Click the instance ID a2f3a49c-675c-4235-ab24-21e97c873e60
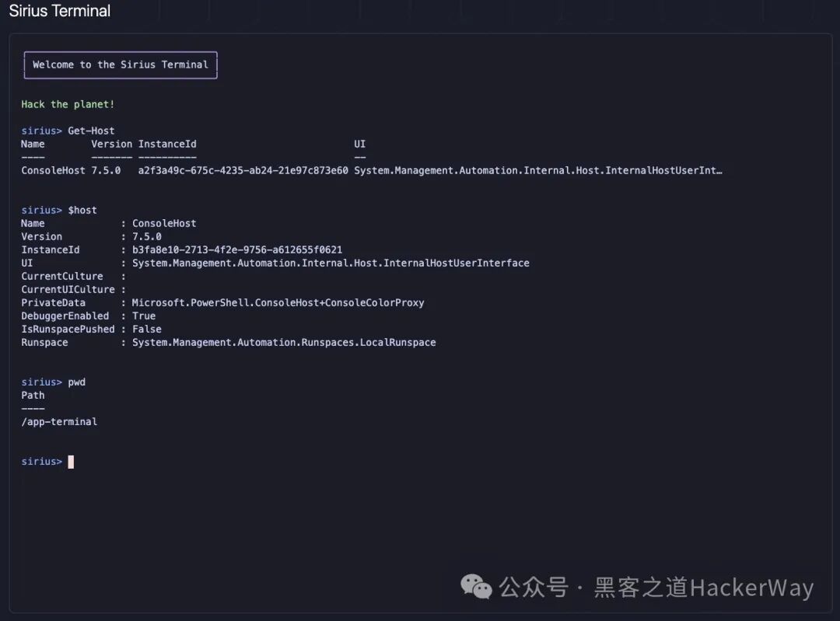The height and width of the screenshot is (621, 840). coord(243,170)
